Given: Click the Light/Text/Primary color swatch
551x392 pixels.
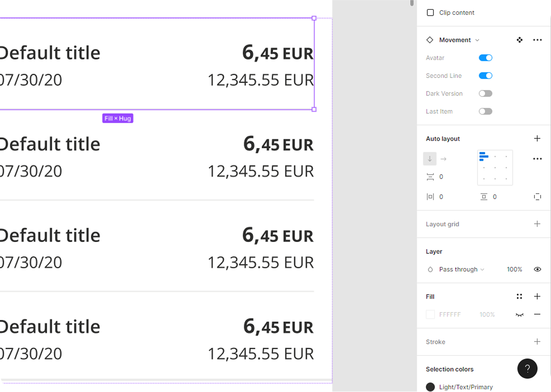Looking at the screenshot, I should (431, 387).
